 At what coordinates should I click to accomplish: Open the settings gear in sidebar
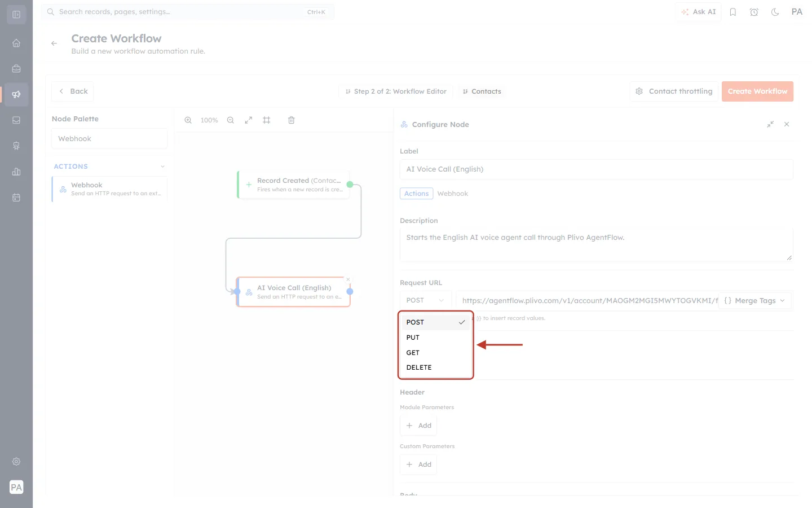pos(16,462)
